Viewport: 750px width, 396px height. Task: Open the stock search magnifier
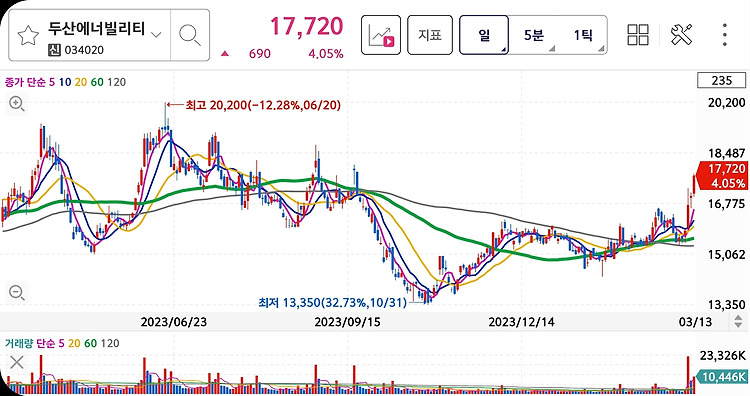click(x=189, y=35)
